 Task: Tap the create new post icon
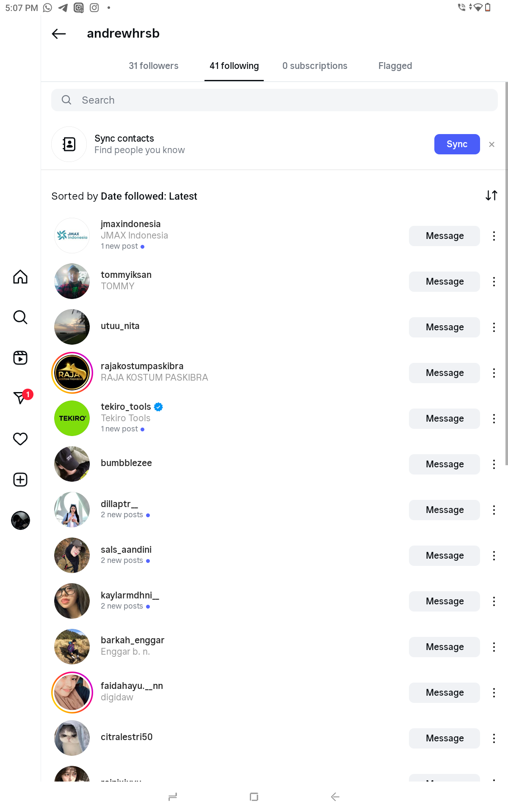pos(20,480)
